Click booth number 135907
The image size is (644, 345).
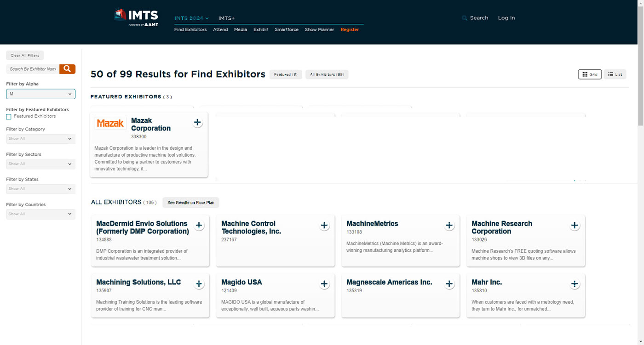(x=104, y=291)
